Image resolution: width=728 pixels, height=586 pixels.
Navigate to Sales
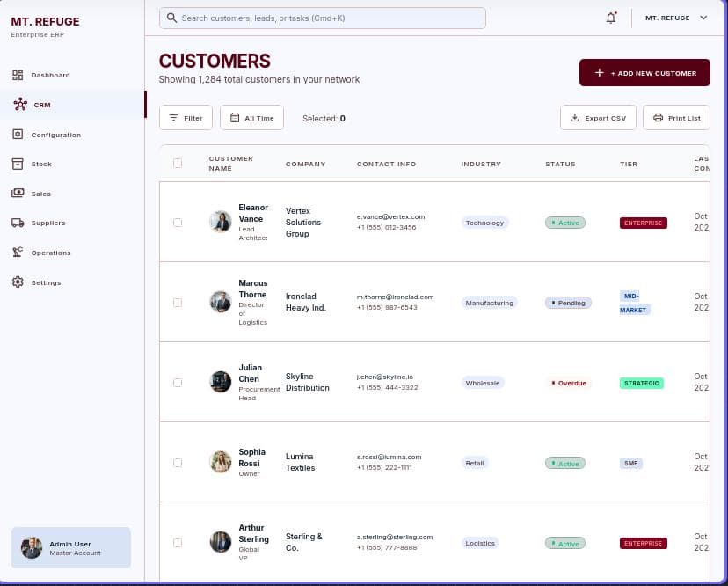(x=72, y=194)
